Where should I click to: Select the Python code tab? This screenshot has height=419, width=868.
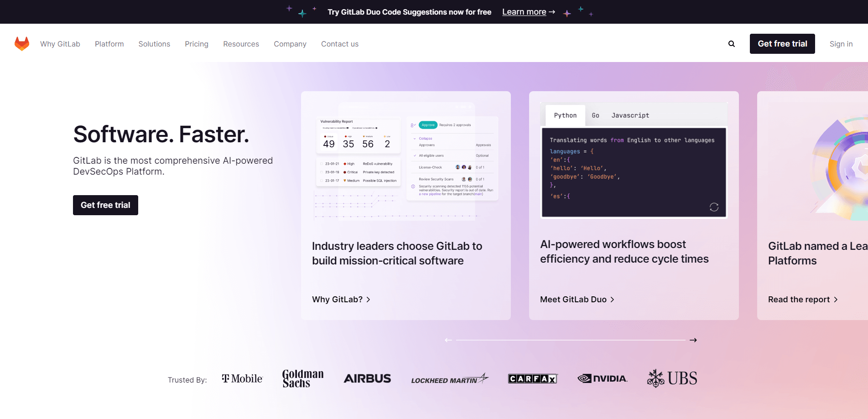click(565, 115)
